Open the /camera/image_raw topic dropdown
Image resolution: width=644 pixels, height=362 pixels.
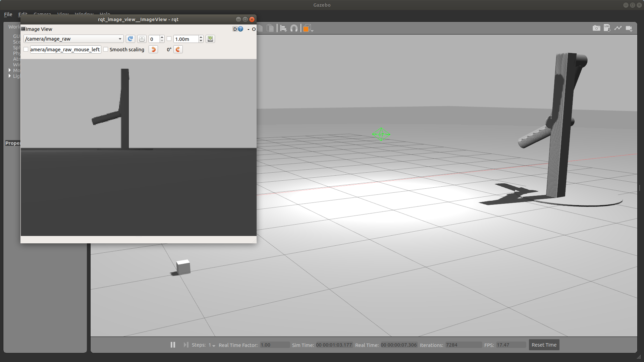pyautogui.click(x=120, y=39)
